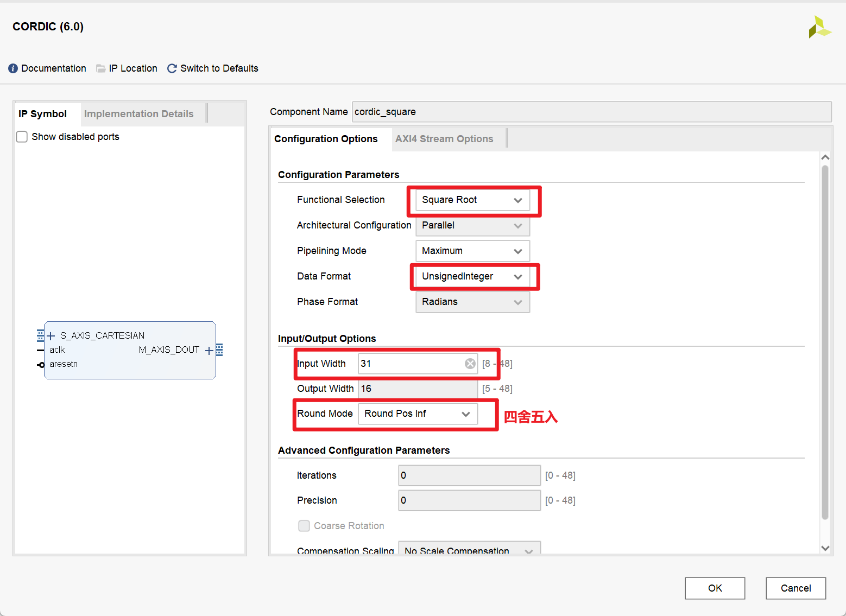Image resolution: width=846 pixels, height=616 pixels.
Task: Expand the S_AXIS_CARTESIAN port plus icon
Action: [x=51, y=336]
